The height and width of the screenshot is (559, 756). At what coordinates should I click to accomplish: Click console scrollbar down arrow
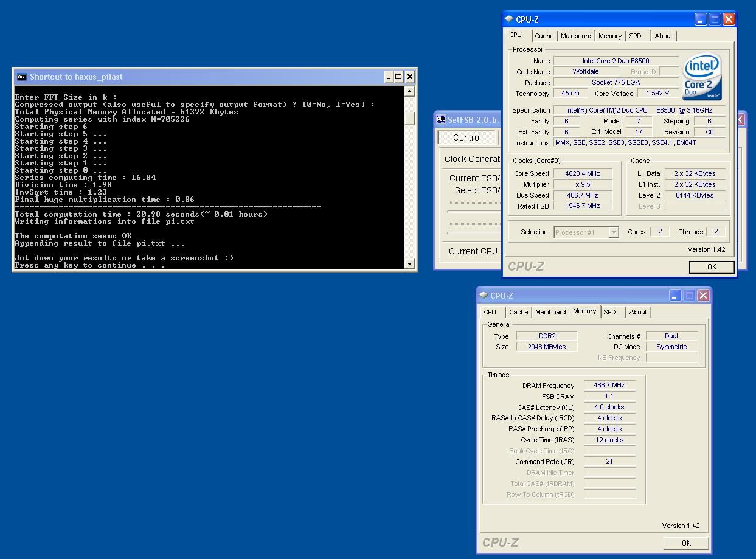[x=409, y=263]
